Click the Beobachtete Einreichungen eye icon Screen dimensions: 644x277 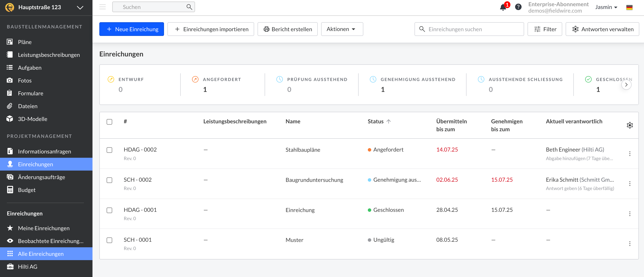pos(10,241)
